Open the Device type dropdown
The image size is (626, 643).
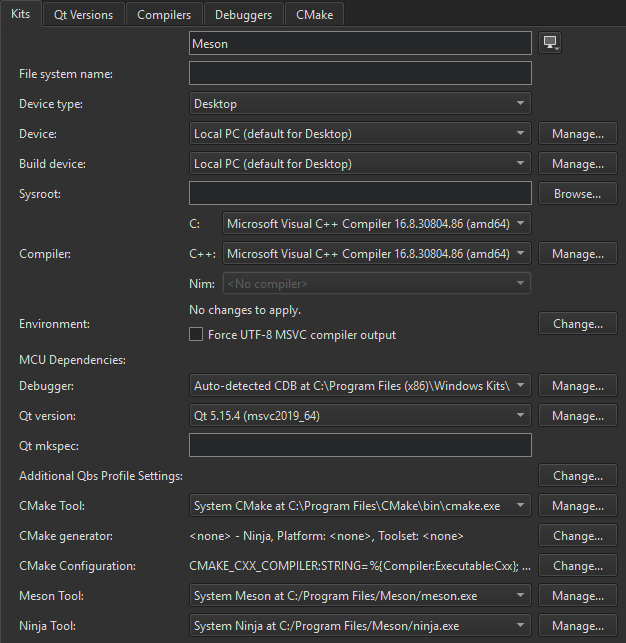pos(360,103)
